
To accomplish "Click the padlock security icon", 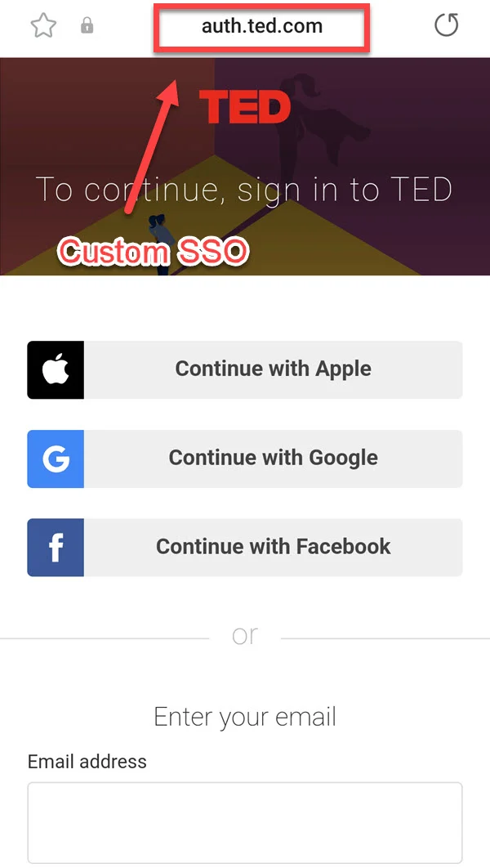I will (87, 26).
